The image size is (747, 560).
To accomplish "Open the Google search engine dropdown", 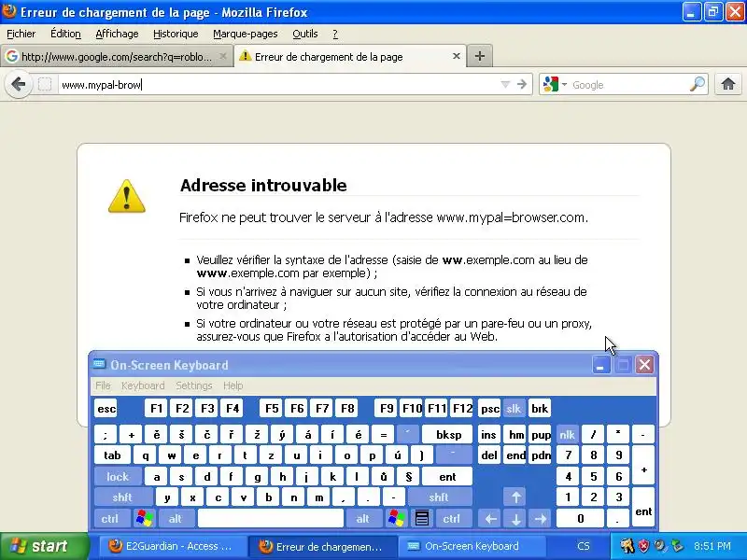I will [555, 84].
